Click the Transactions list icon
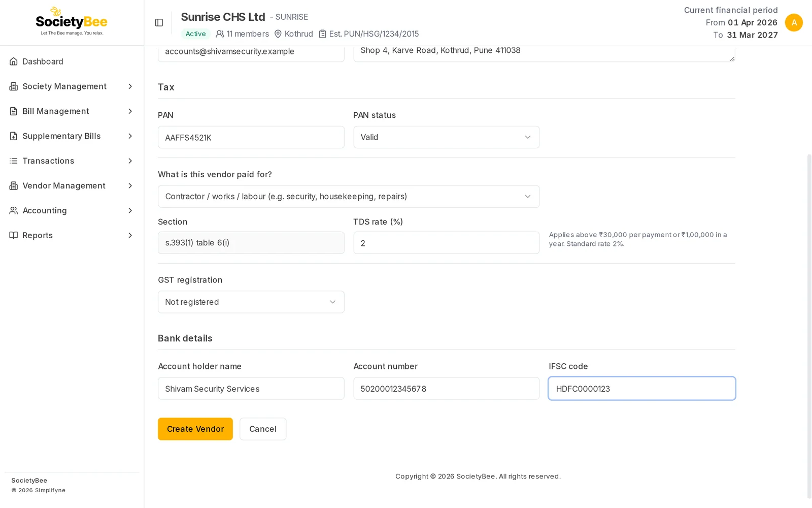Screen dimensions: 812x508 coord(14,161)
